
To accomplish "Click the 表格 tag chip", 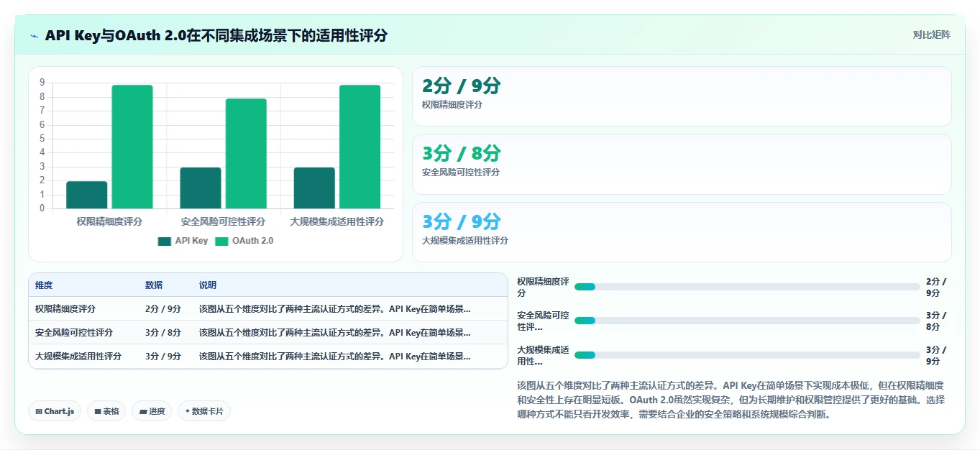I will coord(106,411).
